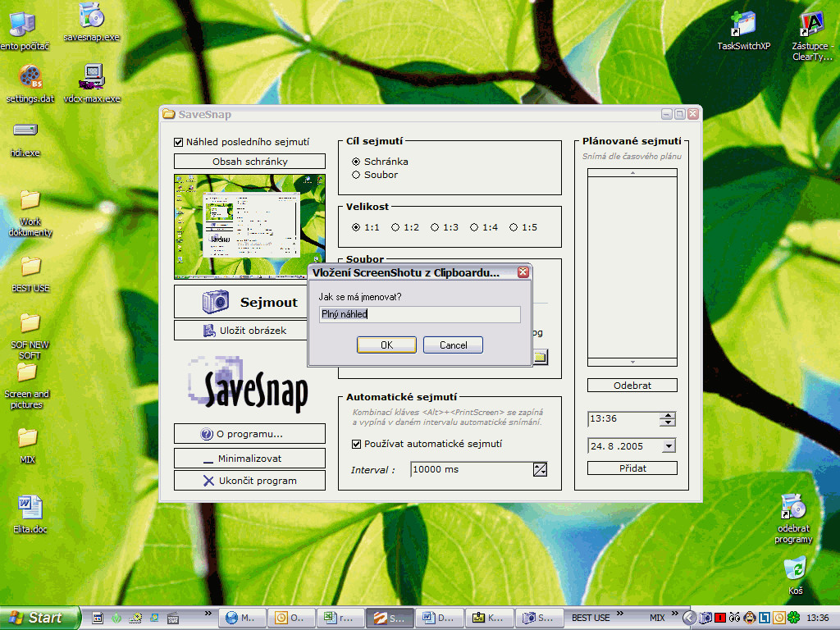The width and height of the screenshot is (840, 630).
Task: Select the Soubor radio option
Action: pos(356,175)
